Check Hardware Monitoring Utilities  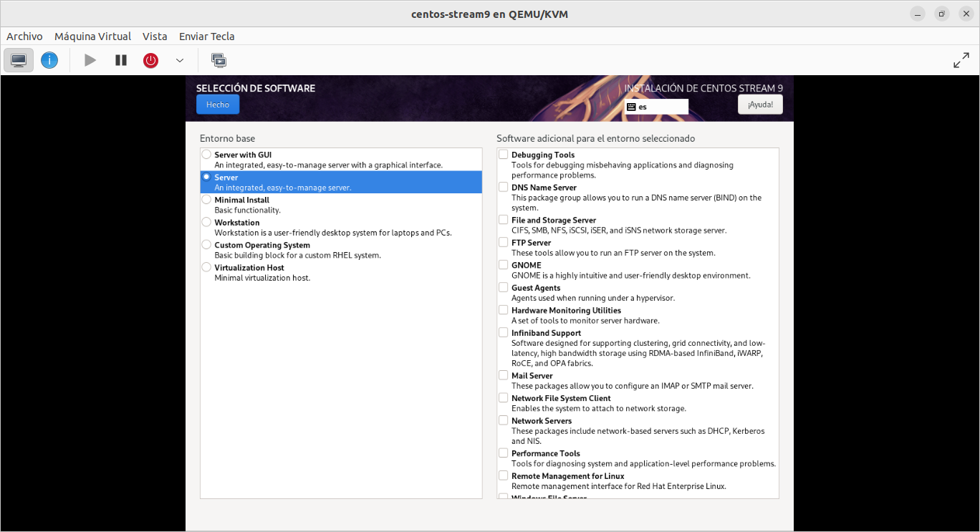tap(504, 310)
